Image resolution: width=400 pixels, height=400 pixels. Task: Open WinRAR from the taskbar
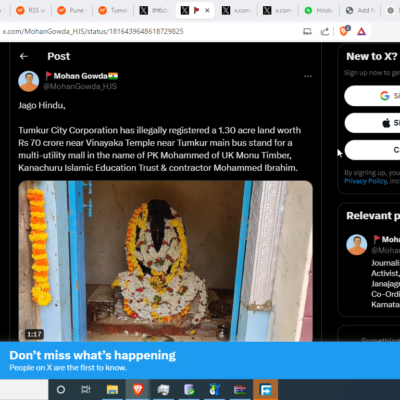[240, 389]
